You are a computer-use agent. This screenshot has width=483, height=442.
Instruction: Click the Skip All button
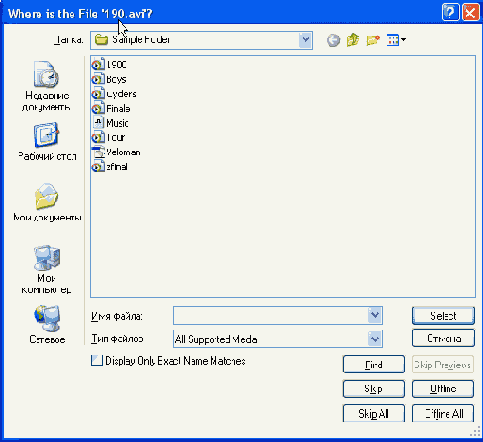[374, 413]
